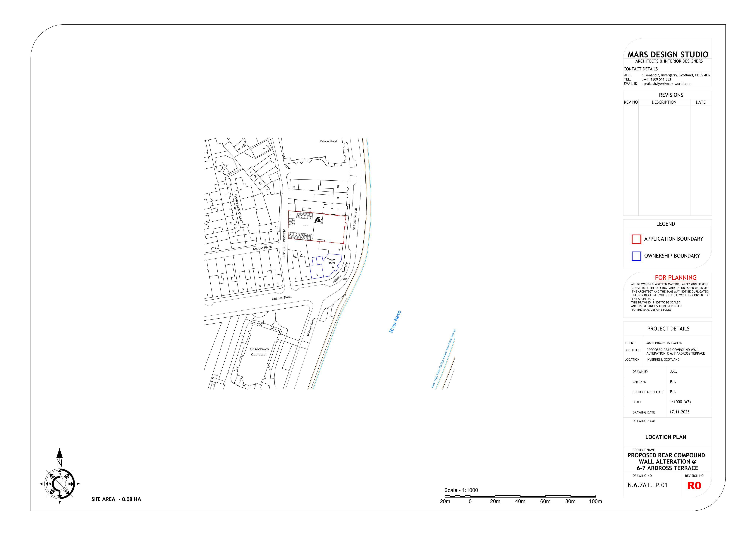The image size is (756, 535).
Task: Click the 'REVISION NO' label
Action: (694, 476)
